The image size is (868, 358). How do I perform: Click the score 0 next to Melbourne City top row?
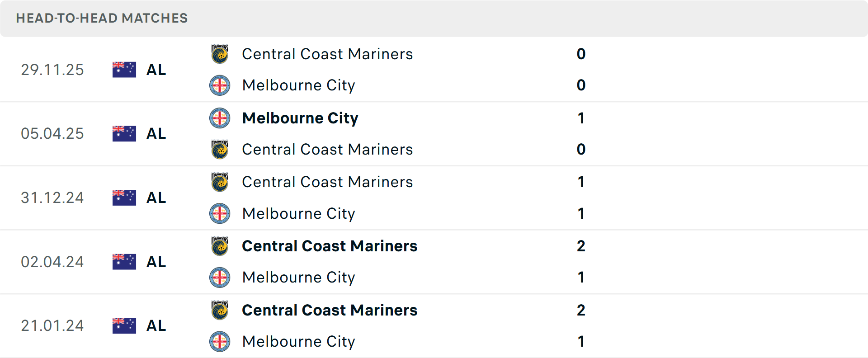point(580,85)
